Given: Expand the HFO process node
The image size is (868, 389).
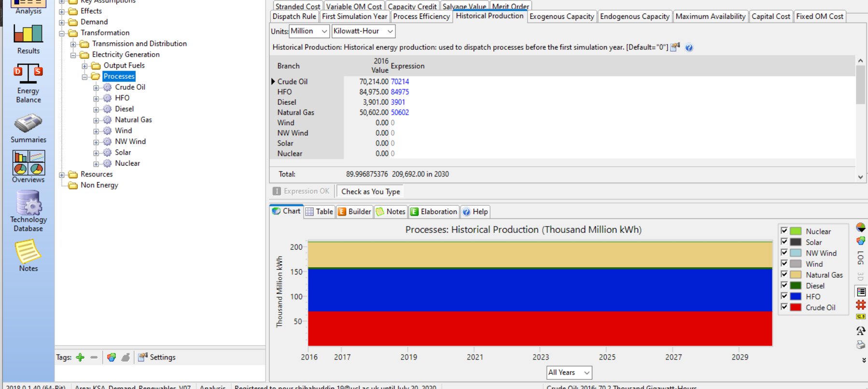Looking at the screenshot, I should coord(96,98).
